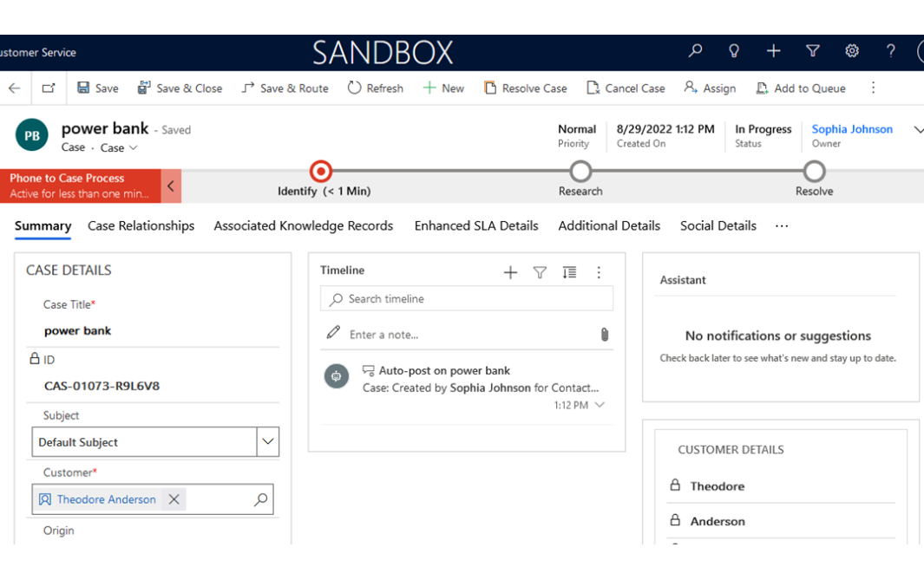This screenshot has width=924, height=580.
Task: Open settings gear in top bar
Action: tap(852, 52)
